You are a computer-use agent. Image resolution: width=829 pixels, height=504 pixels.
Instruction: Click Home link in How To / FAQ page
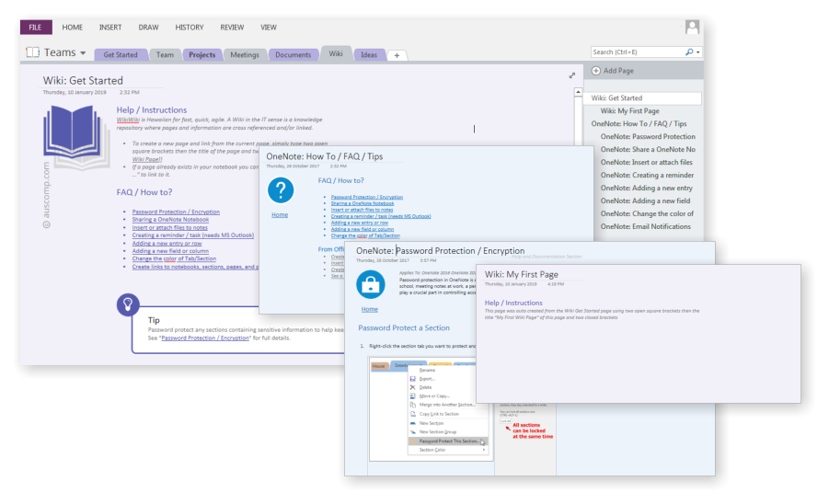280,215
